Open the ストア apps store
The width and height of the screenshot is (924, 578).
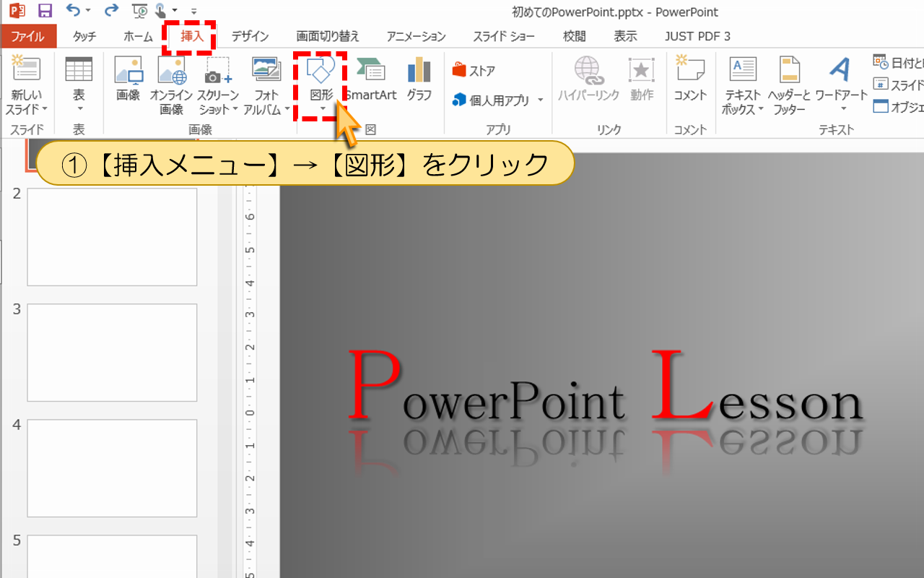pos(474,71)
